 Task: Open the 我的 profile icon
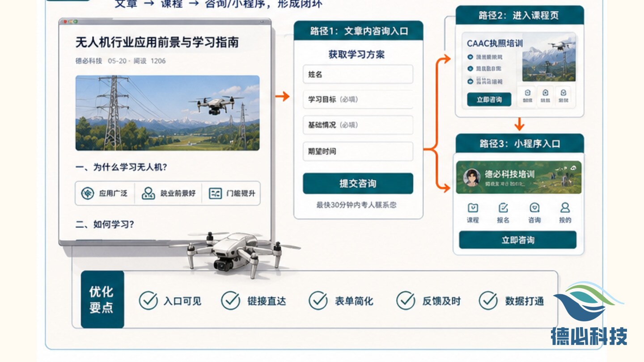565,208
